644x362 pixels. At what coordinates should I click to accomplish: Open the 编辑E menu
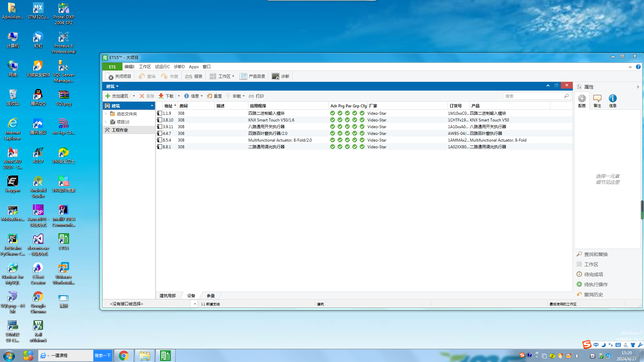[x=129, y=67]
